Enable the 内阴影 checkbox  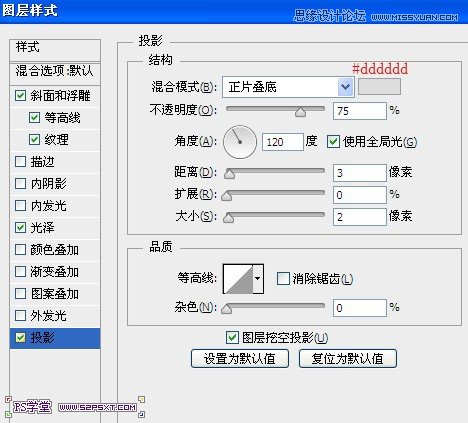pyautogui.click(x=20, y=184)
